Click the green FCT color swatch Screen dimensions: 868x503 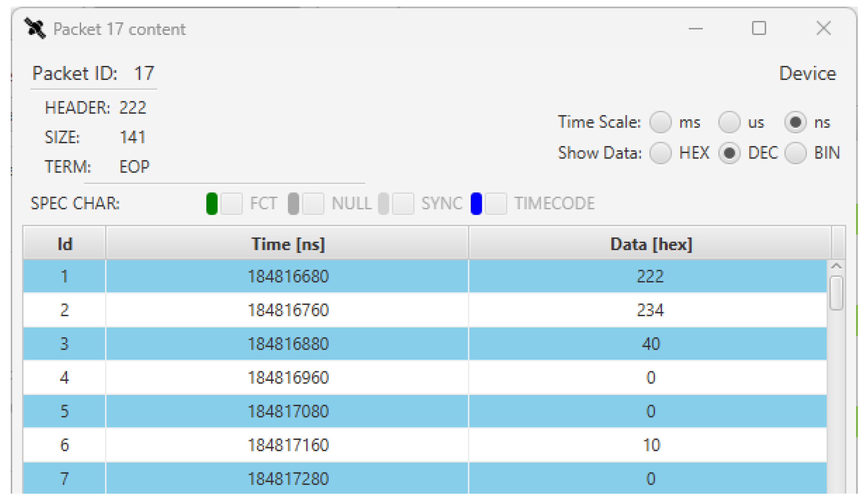point(211,204)
